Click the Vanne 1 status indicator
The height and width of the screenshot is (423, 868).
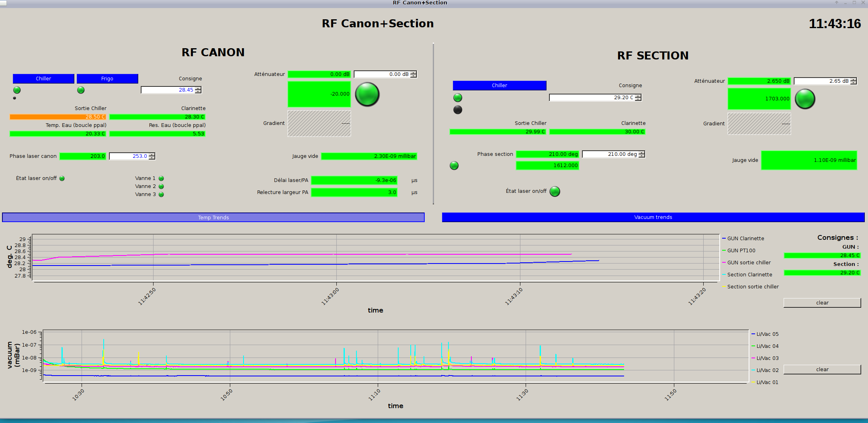tap(161, 178)
